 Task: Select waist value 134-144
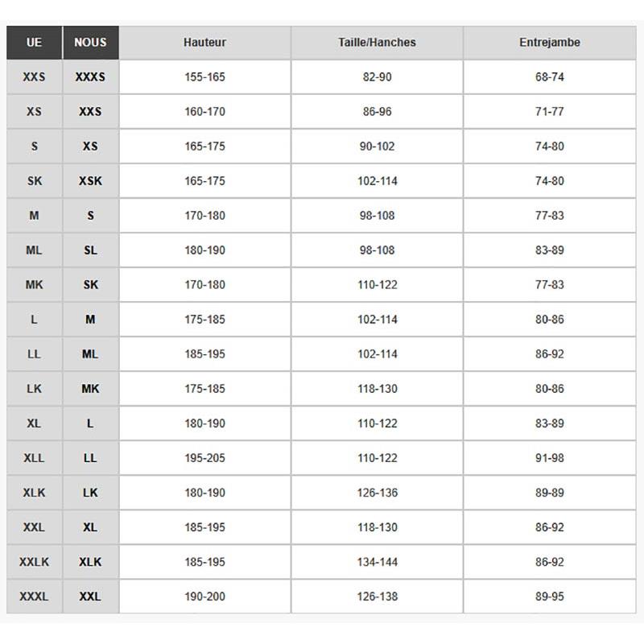pyautogui.click(x=377, y=562)
